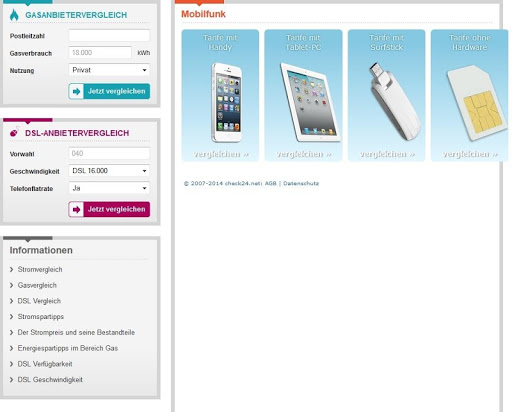Click the AGB footer link
Image resolution: width=512 pixels, height=412 pixels.
point(271,183)
